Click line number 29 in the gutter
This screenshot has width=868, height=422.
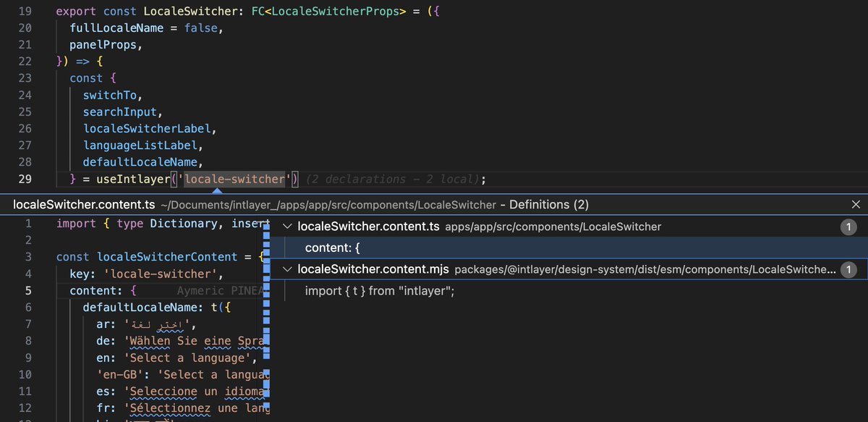pyautogui.click(x=25, y=179)
